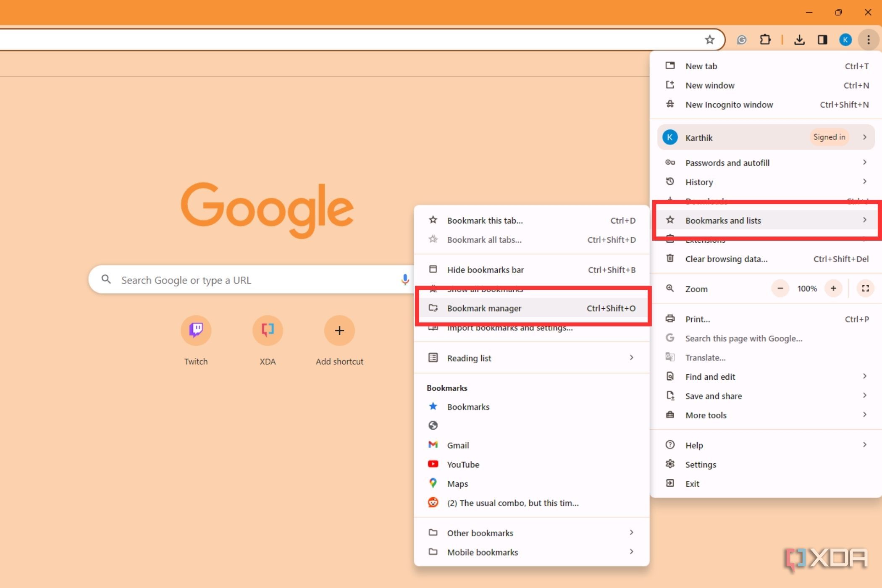Enter fullscreen via the Zoom fullscreen icon
Viewport: 882px width, 588px height.
(865, 289)
